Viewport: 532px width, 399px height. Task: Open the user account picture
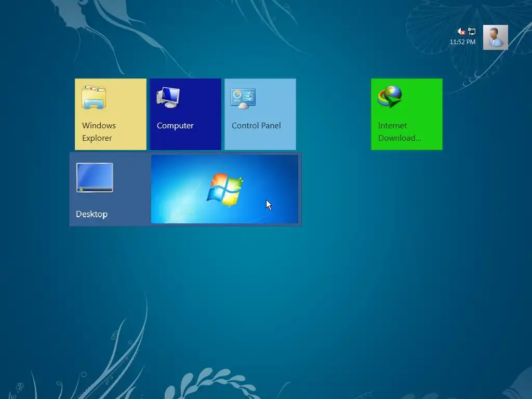coord(495,37)
